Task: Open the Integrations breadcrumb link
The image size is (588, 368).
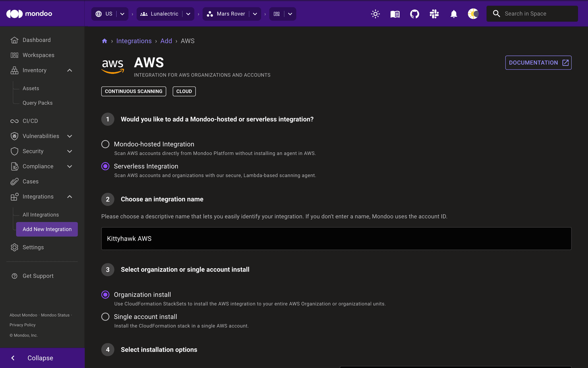Action: pyautogui.click(x=134, y=41)
